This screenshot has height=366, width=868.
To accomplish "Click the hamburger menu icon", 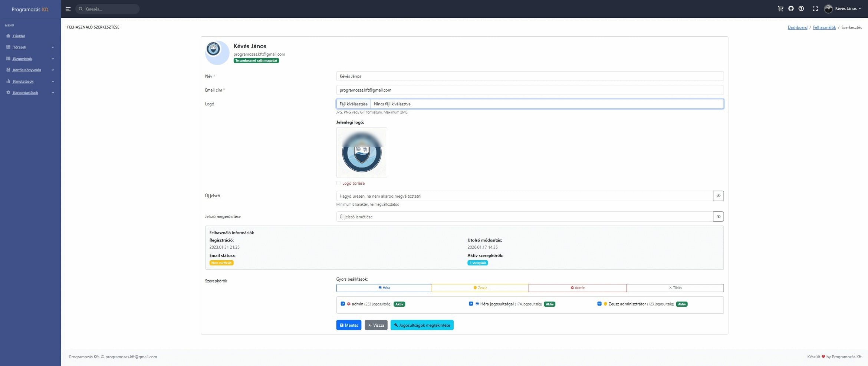I will click(68, 9).
